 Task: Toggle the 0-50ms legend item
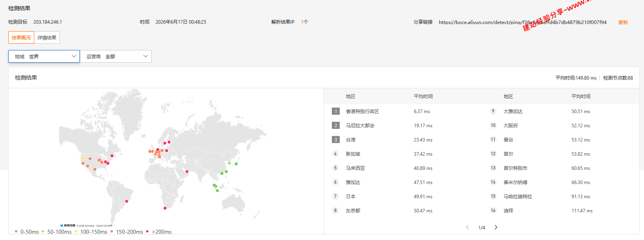click(27, 232)
